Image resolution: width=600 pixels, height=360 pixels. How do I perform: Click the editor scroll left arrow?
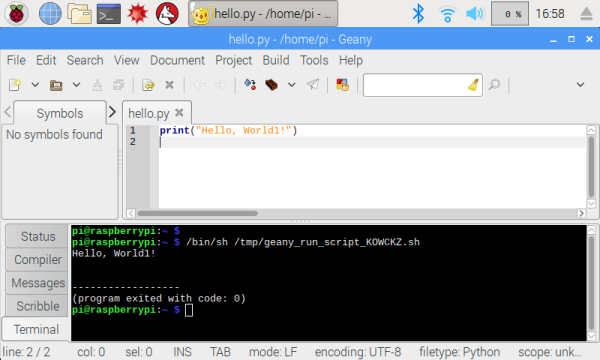pyautogui.click(x=131, y=213)
